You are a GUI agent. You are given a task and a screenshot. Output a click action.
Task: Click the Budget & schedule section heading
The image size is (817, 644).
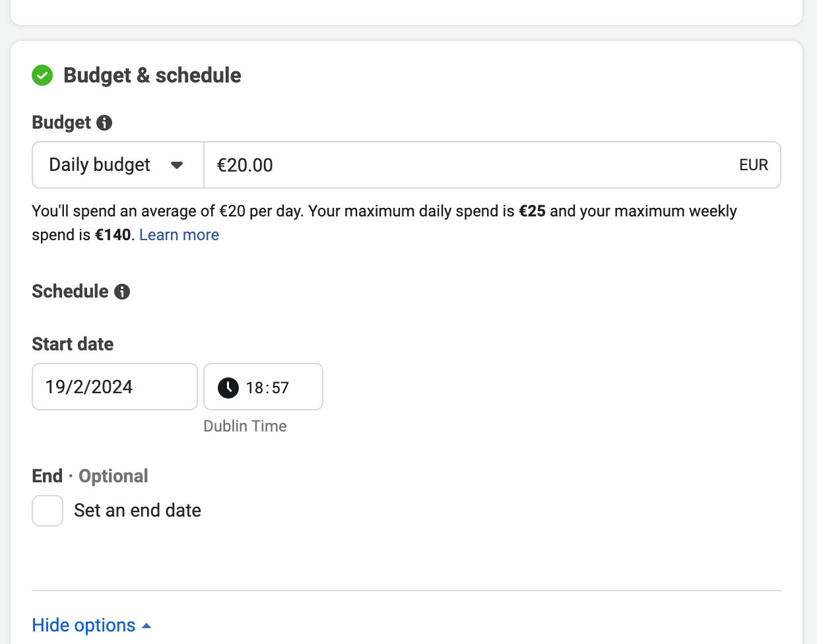click(x=152, y=76)
